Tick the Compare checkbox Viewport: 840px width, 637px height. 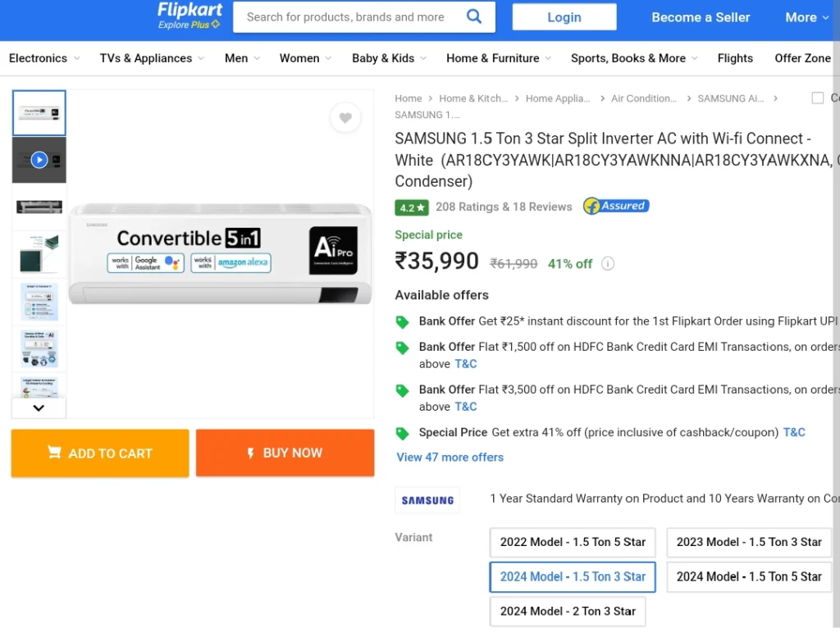click(x=818, y=98)
